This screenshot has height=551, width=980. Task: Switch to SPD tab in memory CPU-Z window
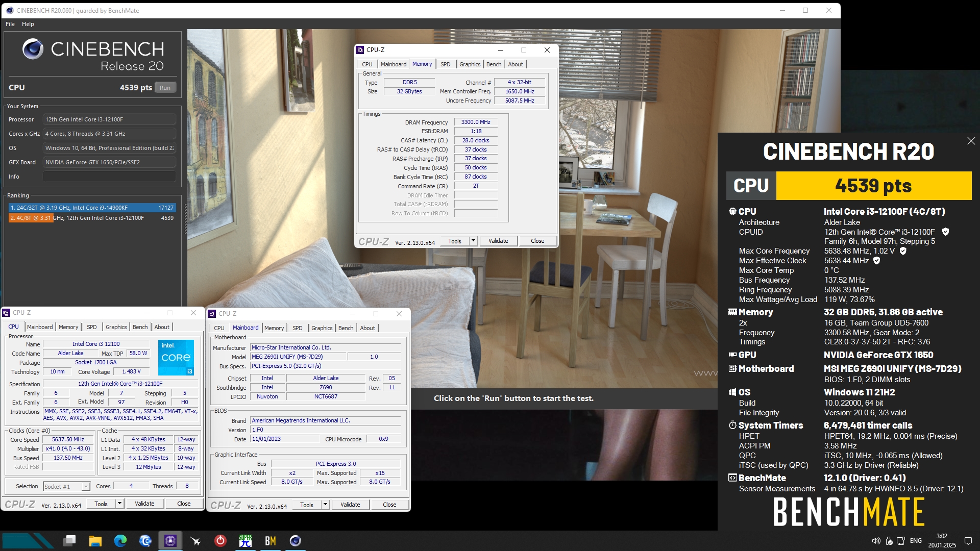pos(446,64)
